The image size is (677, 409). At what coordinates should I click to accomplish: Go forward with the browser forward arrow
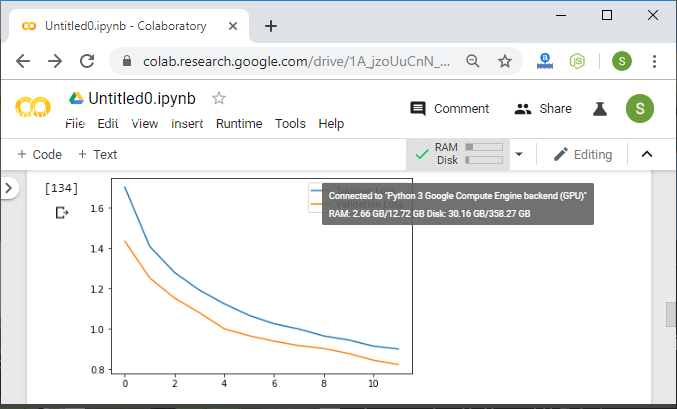point(55,61)
